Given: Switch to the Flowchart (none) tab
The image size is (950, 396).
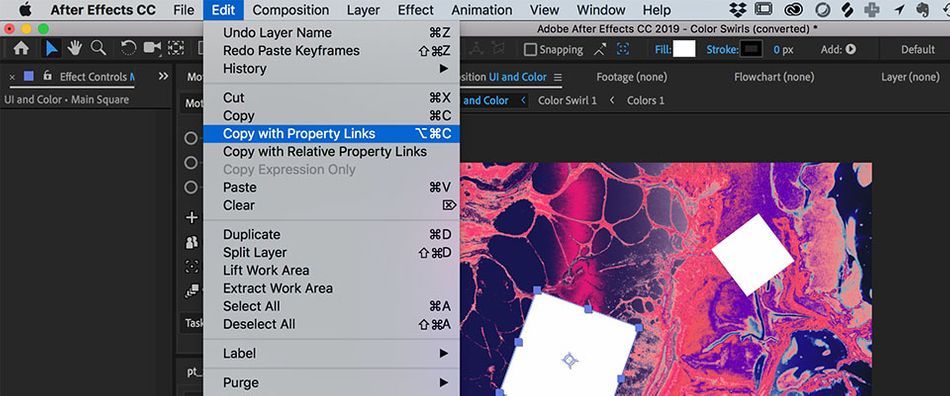Looking at the screenshot, I should tap(774, 77).
